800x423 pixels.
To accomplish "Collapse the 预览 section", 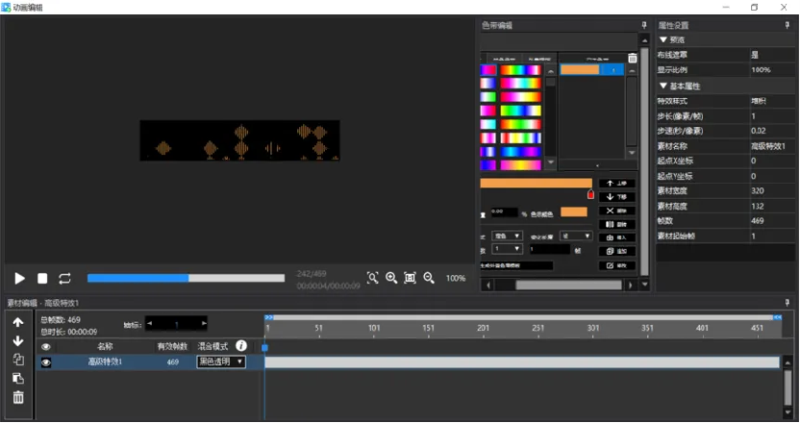I will click(663, 40).
